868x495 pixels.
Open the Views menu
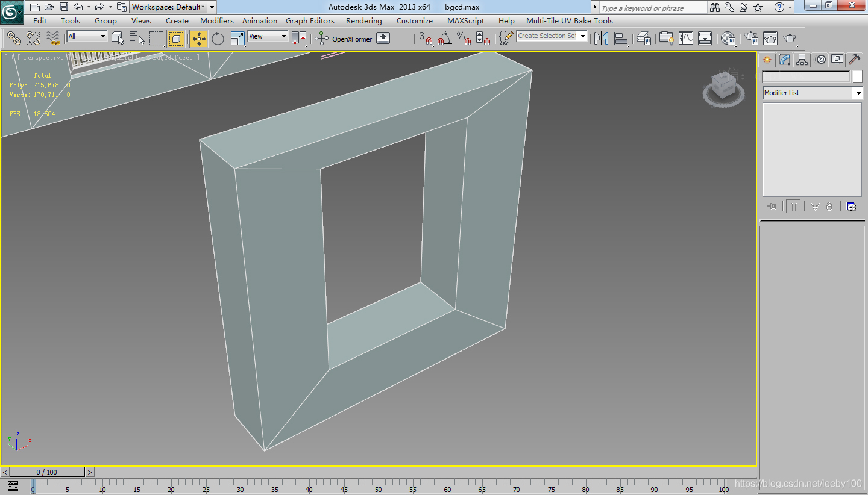pos(141,20)
